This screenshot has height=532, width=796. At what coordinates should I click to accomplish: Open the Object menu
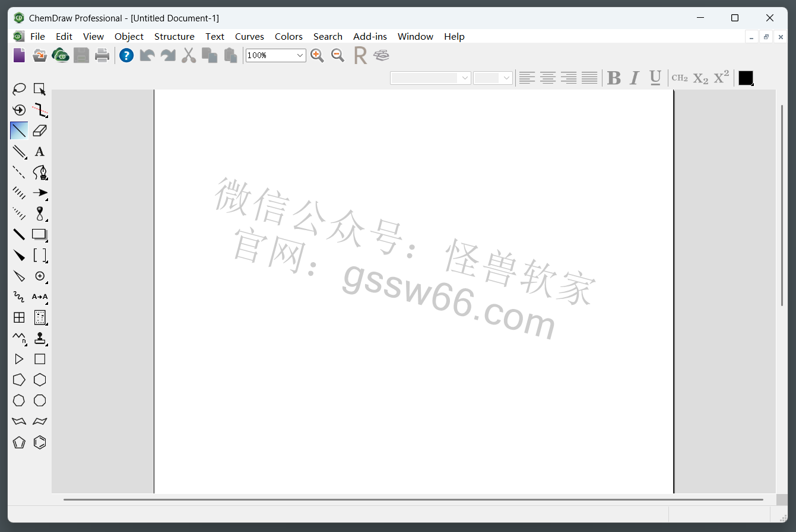(x=129, y=36)
